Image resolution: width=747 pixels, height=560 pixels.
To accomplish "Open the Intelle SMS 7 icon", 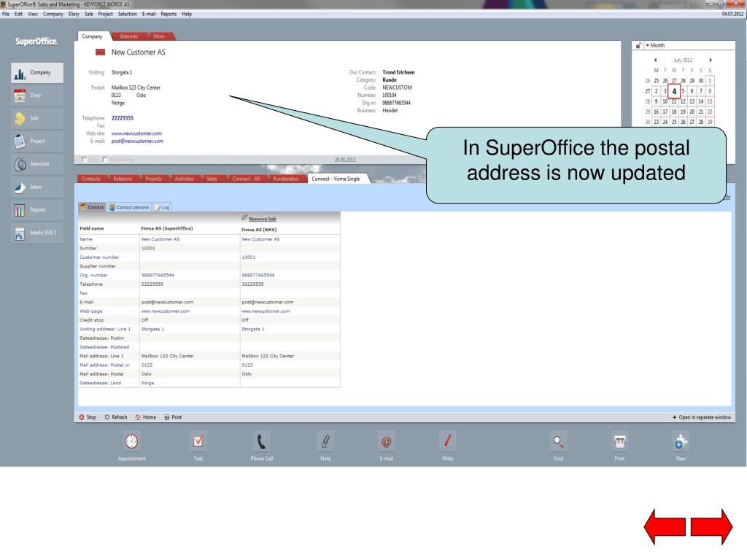I will click(x=20, y=233).
